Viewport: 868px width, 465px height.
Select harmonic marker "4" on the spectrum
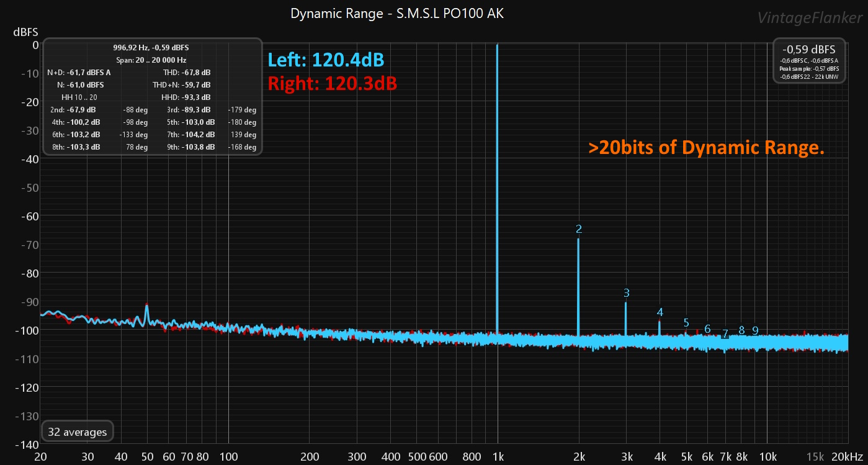point(660,312)
